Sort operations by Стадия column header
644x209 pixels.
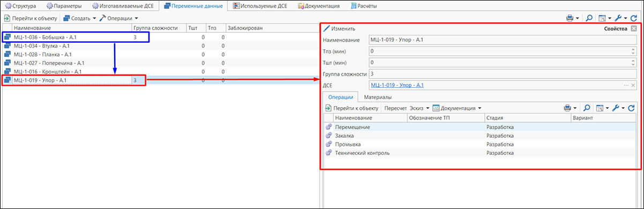(528, 118)
